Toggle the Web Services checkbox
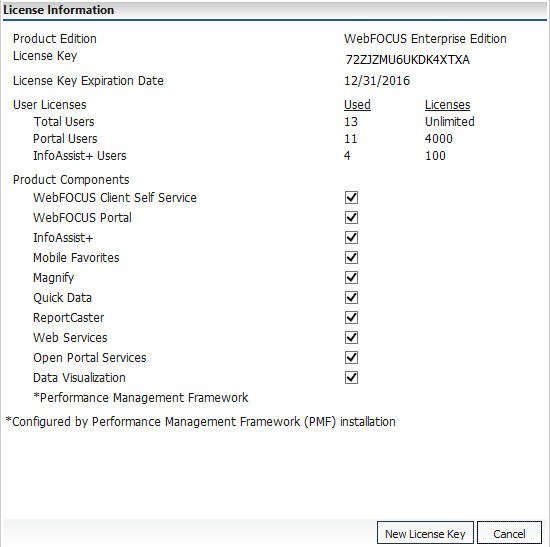The width and height of the screenshot is (550, 547). pyautogui.click(x=351, y=338)
